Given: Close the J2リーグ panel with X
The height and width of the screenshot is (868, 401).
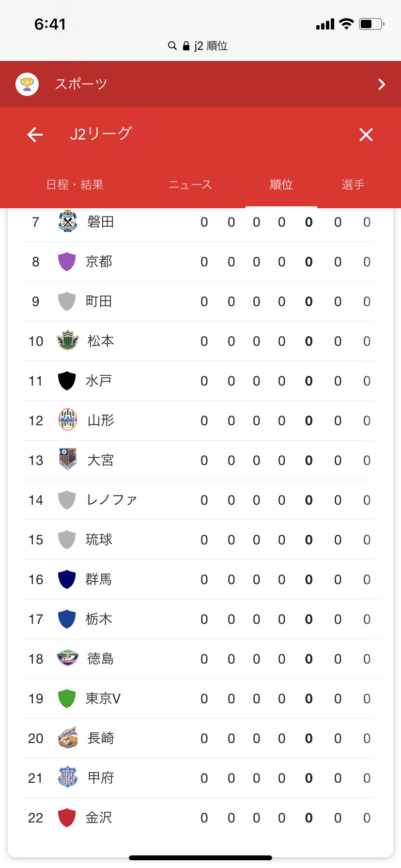Looking at the screenshot, I should coord(366,134).
